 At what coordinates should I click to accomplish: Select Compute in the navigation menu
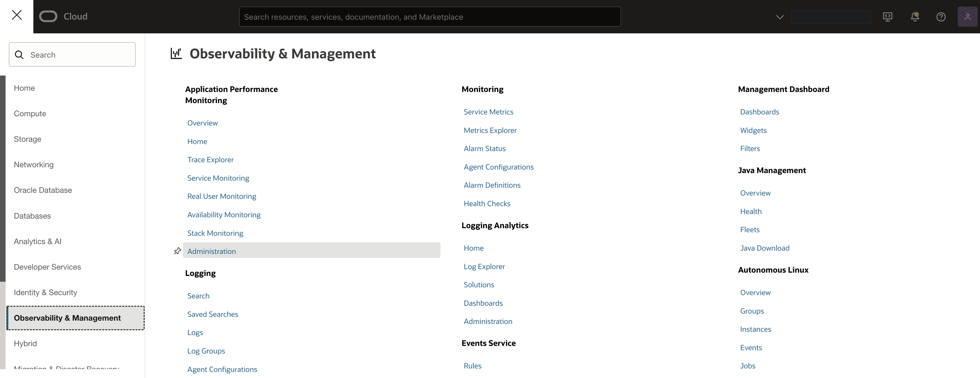(x=30, y=114)
